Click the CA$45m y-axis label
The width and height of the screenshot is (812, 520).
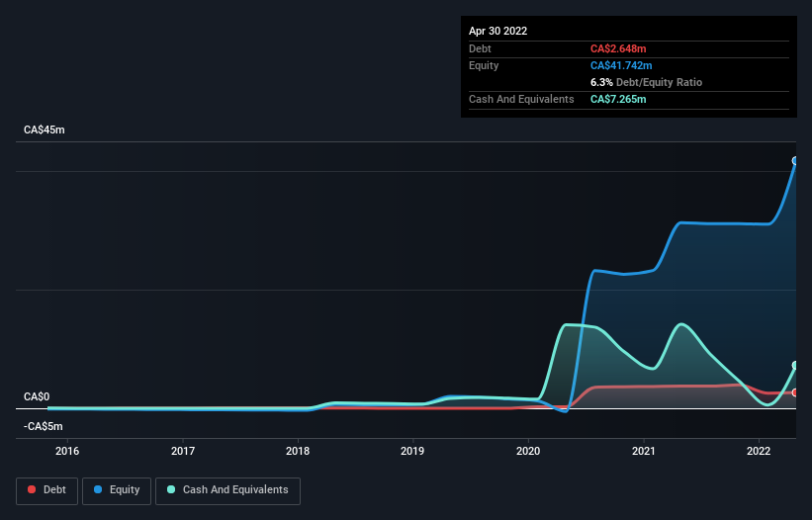click(x=45, y=130)
